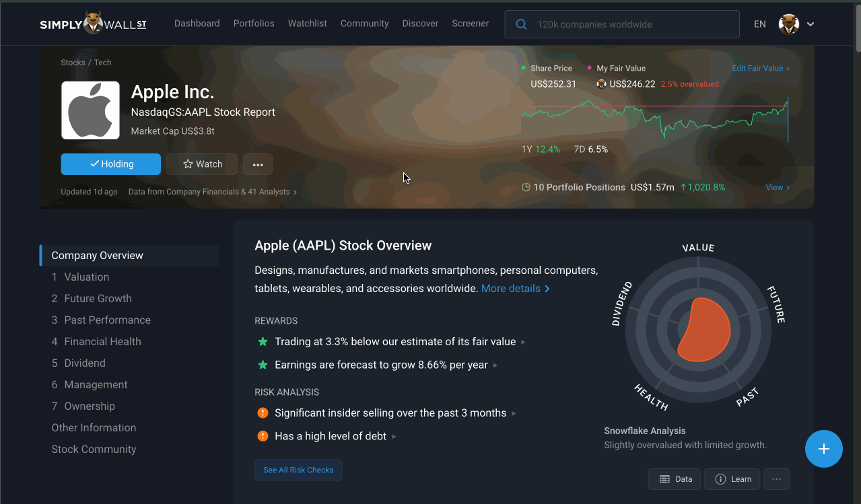861x504 pixels.
Task: Click the Stocks breadcrumb
Action: pyautogui.click(x=73, y=63)
